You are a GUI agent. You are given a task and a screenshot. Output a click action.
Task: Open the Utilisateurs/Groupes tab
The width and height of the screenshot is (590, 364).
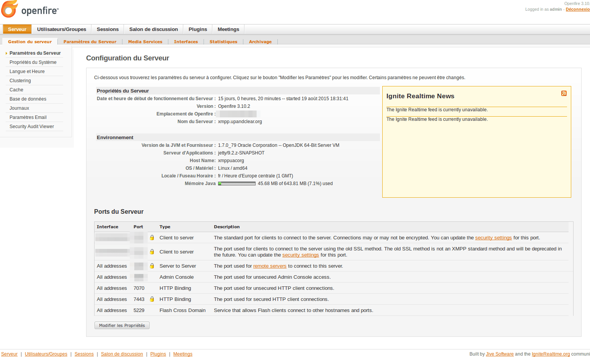(x=62, y=29)
